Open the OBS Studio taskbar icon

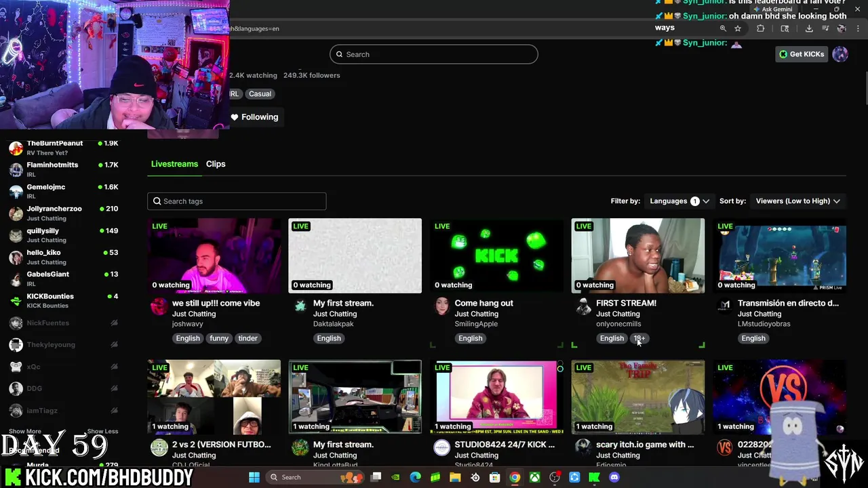tap(555, 477)
